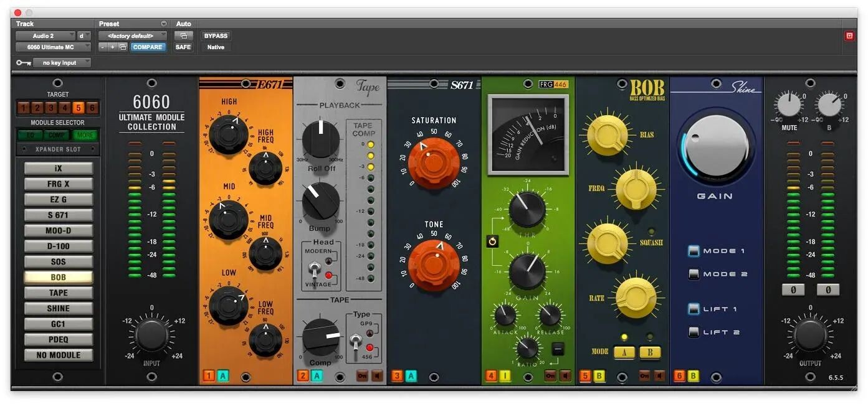Image resolution: width=868 pixels, height=404 pixels.
Task: Click the Tape module speaker solo icon
Action: click(x=376, y=376)
